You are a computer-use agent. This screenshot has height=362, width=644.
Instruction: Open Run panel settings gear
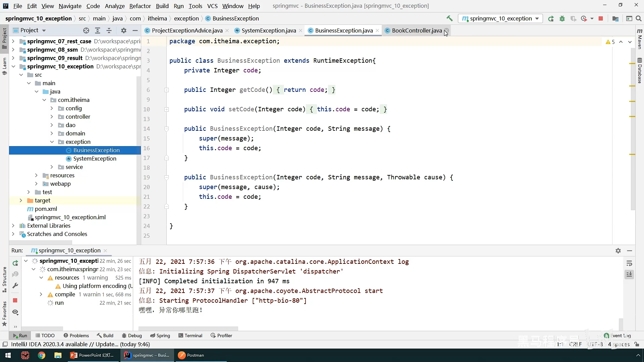(x=618, y=251)
